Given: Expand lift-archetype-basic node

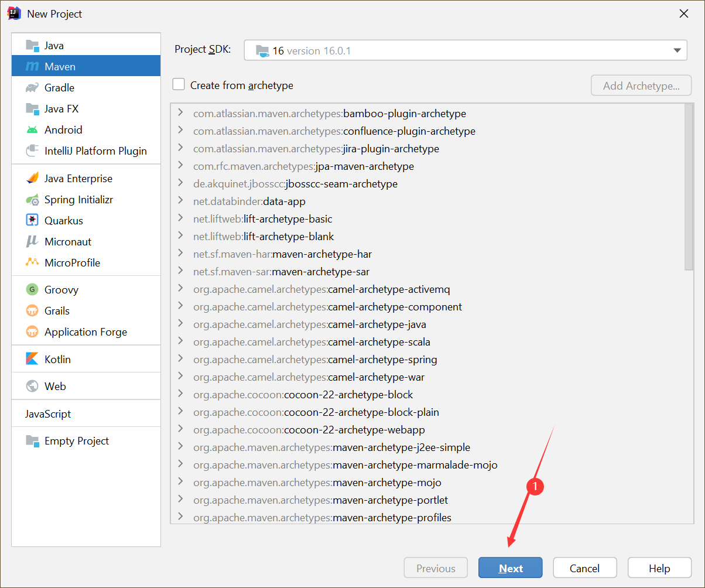Looking at the screenshot, I should pyautogui.click(x=180, y=218).
